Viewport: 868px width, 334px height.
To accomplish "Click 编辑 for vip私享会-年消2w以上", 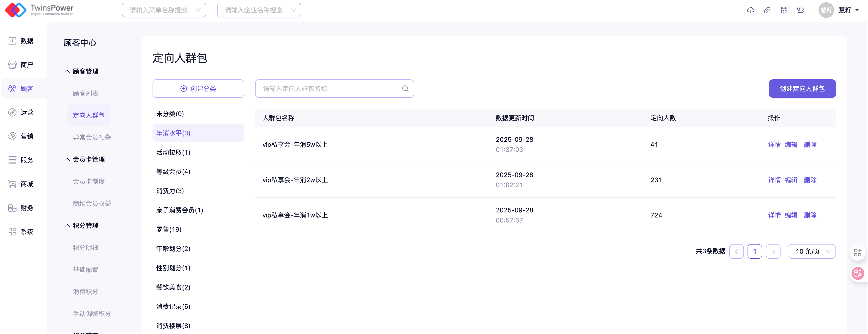I will coord(791,180).
